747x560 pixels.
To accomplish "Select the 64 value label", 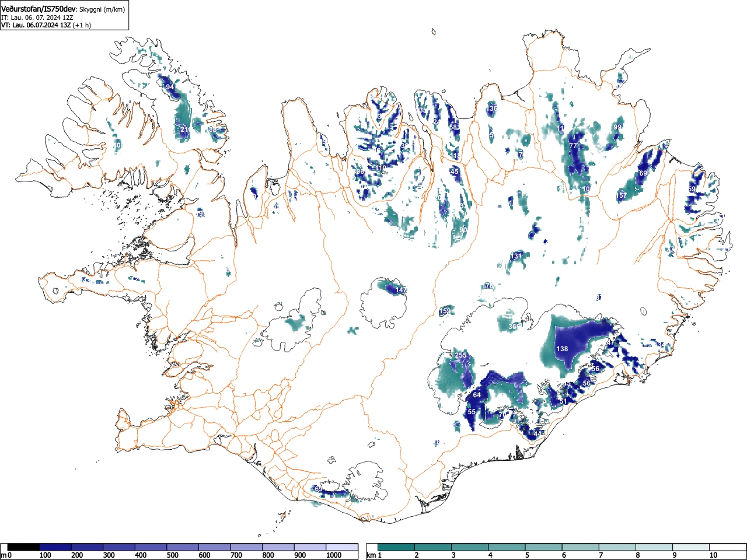I will 477,395.
